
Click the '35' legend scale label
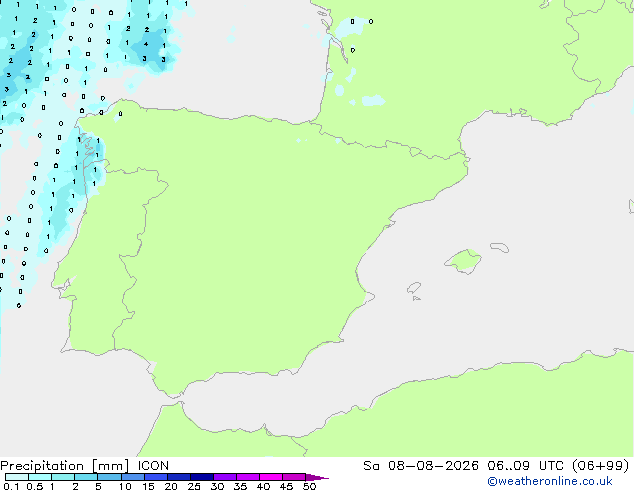pos(240,486)
